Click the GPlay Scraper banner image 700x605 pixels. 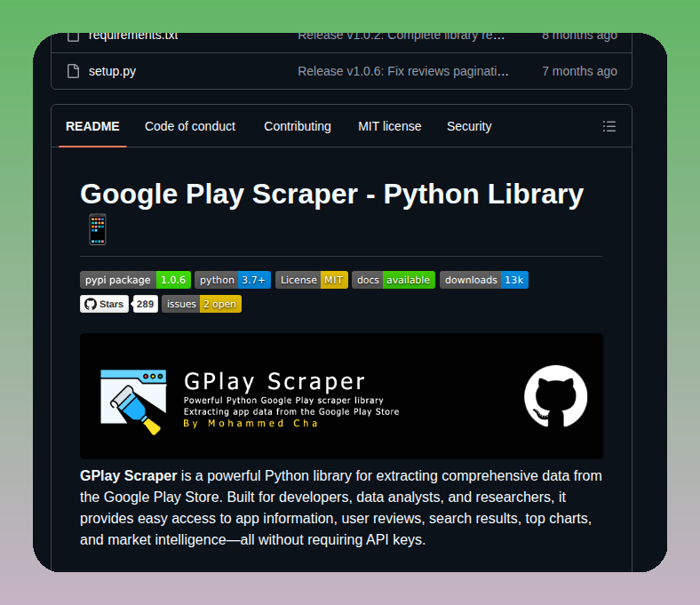pos(341,396)
